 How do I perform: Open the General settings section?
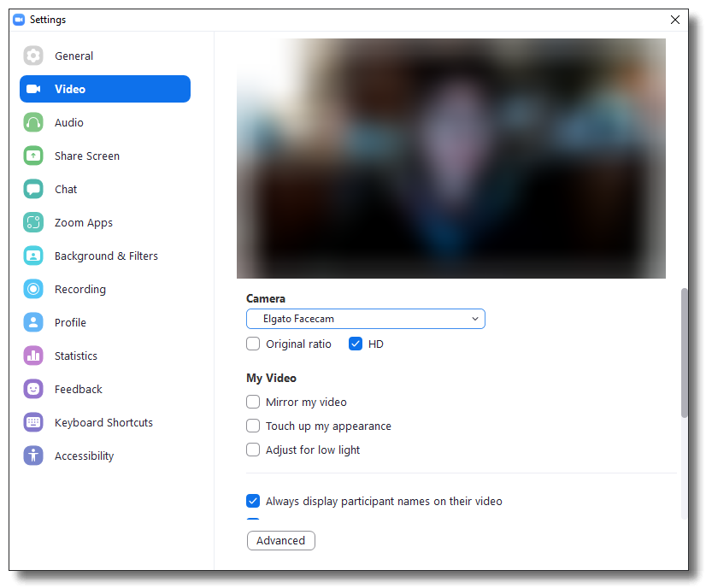tap(105, 56)
